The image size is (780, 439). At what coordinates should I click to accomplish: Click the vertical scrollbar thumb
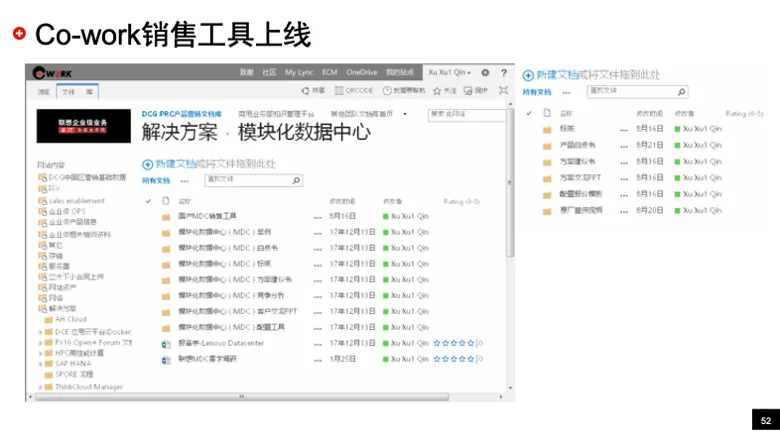510,182
